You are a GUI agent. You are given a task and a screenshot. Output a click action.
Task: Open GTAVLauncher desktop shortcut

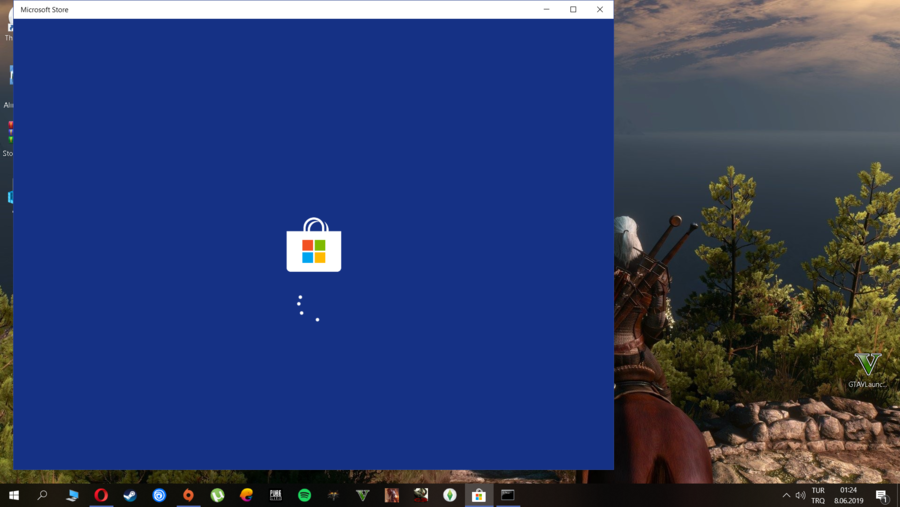[867, 370]
